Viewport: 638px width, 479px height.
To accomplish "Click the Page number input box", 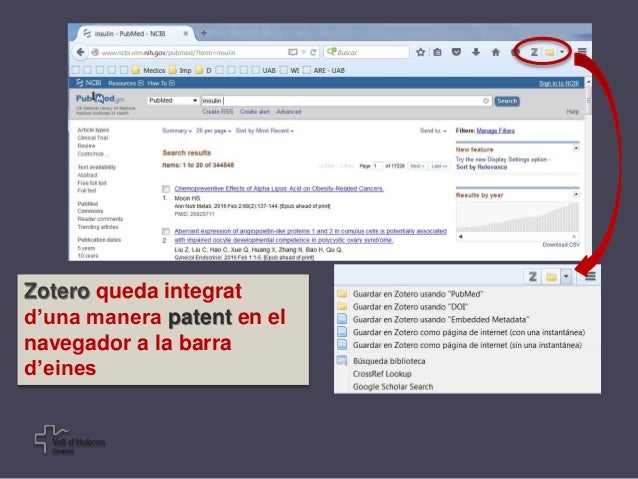I will point(378,166).
